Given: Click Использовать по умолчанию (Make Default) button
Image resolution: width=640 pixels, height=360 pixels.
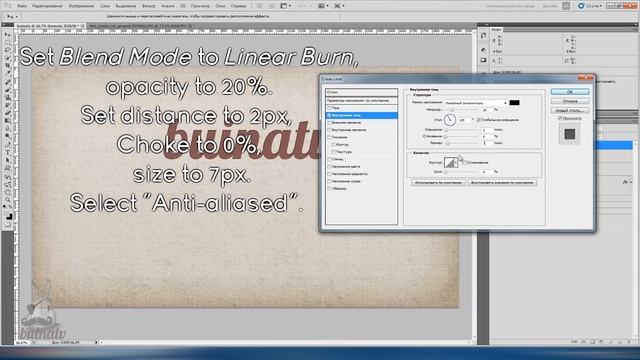Looking at the screenshot, I should point(438,182).
